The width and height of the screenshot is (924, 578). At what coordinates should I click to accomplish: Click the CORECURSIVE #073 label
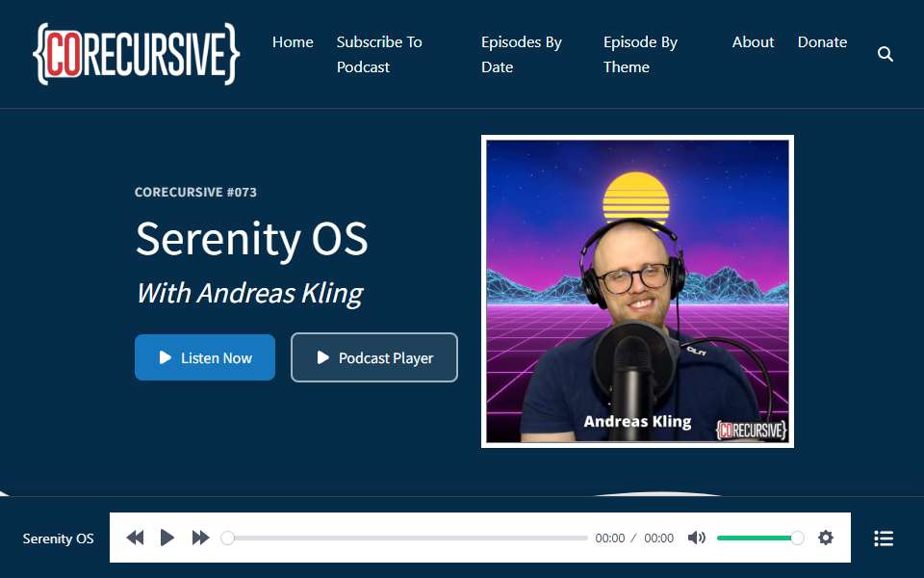(195, 193)
